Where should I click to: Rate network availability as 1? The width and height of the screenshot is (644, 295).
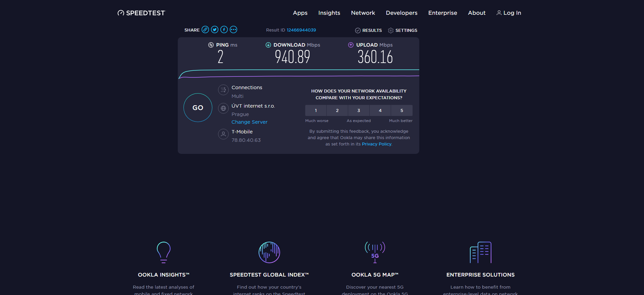click(x=316, y=111)
